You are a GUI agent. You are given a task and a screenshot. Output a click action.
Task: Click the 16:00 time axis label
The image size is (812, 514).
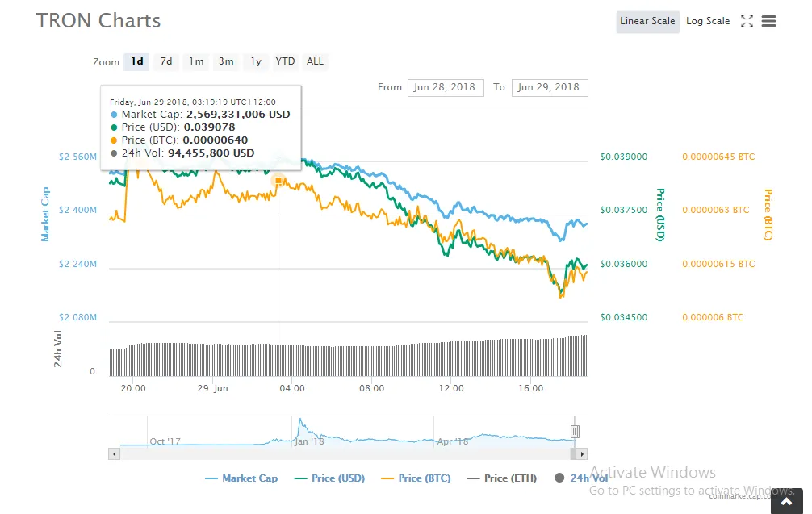(x=531, y=388)
